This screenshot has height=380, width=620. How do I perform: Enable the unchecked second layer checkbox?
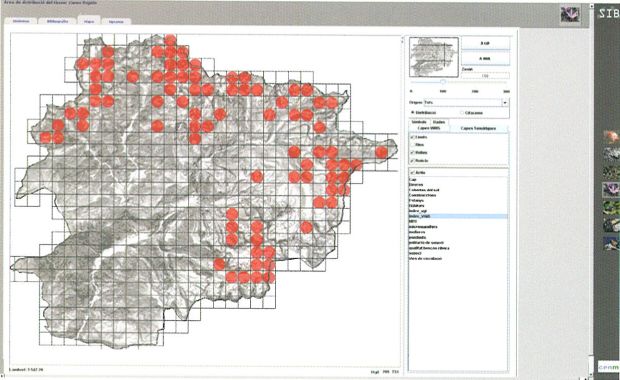coord(413,145)
